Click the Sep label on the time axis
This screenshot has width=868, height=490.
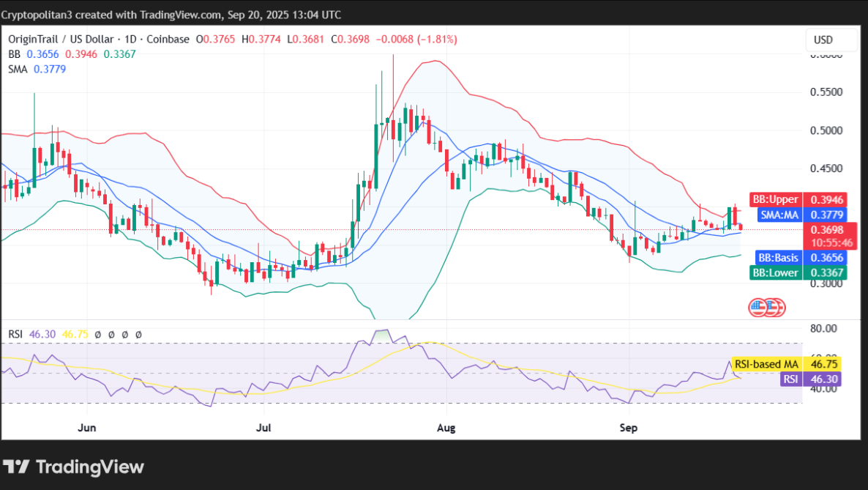tap(628, 427)
